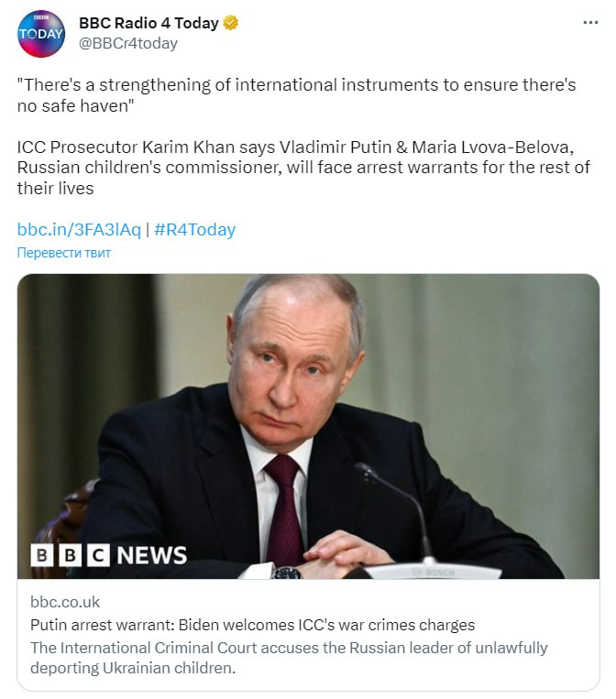
Task: Click the #R4Today hashtag
Action: pyautogui.click(x=194, y=229)
